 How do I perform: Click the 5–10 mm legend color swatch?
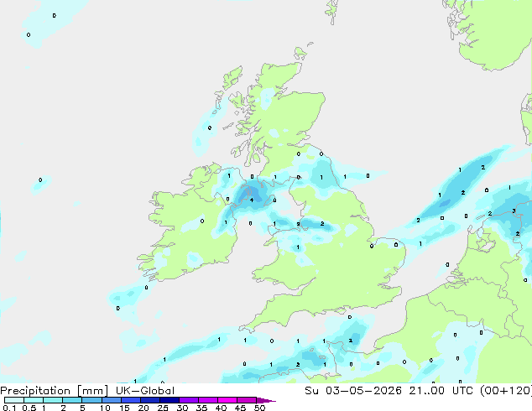pyautogui.click(x=91, y=400)
